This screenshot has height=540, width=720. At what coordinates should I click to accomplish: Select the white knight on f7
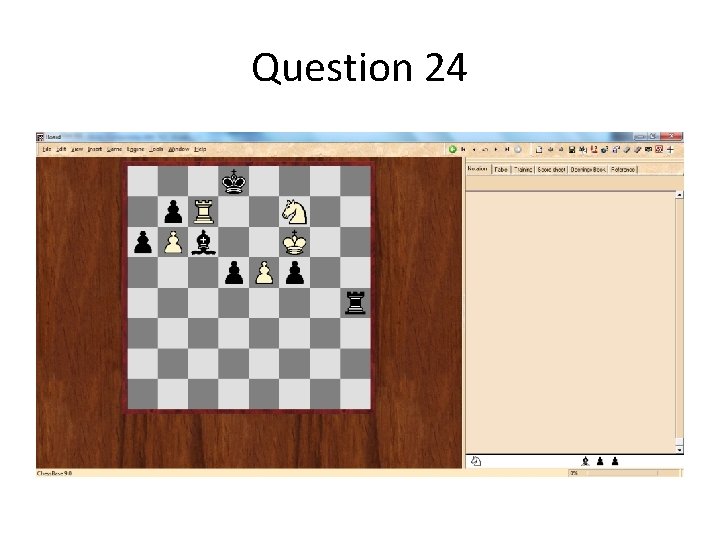pyautogui.click(x=294, y=212)
